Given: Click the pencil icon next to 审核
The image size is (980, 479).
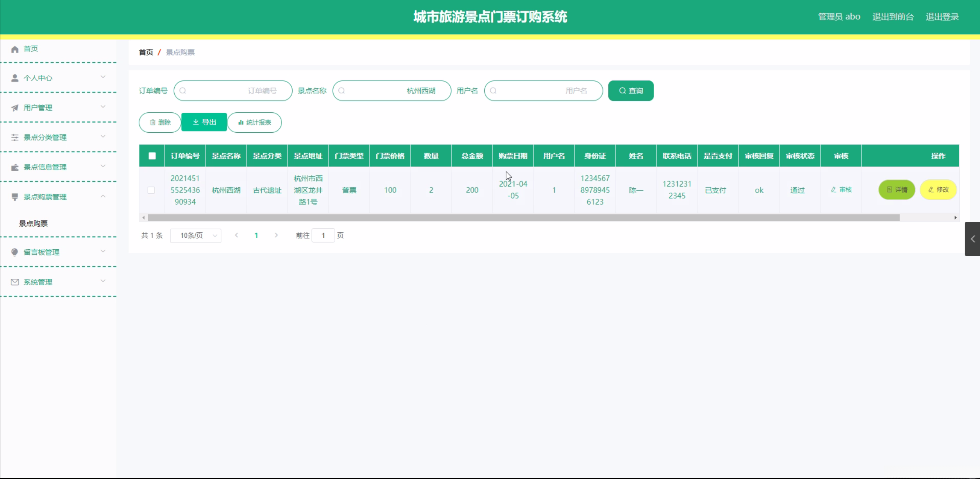Looking at the screenshot, I should click(834, 190).
